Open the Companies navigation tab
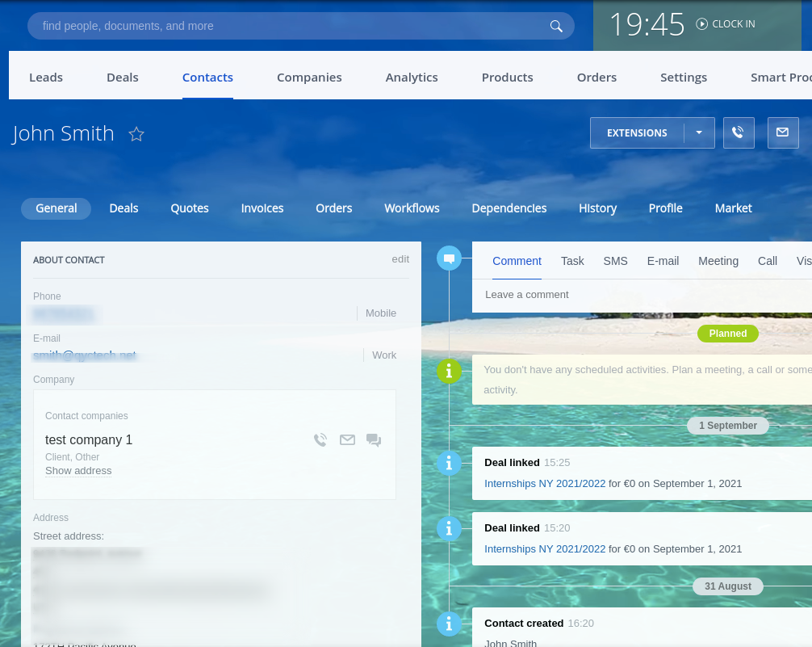The height and width of the screenshot is (647, 812). point(309,78)
